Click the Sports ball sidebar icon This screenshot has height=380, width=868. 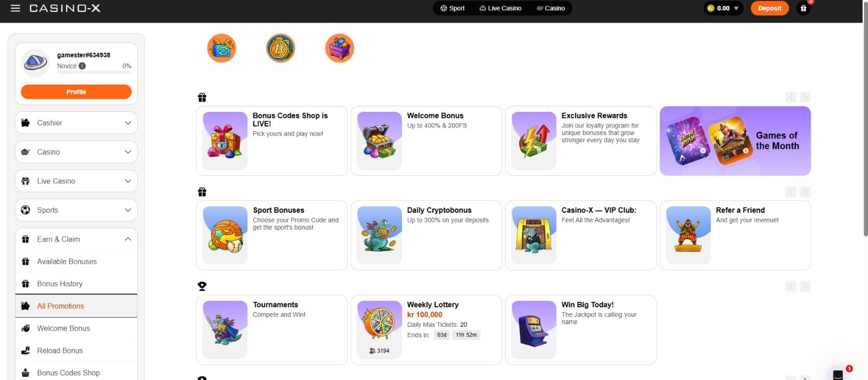[x=25, y=210]
